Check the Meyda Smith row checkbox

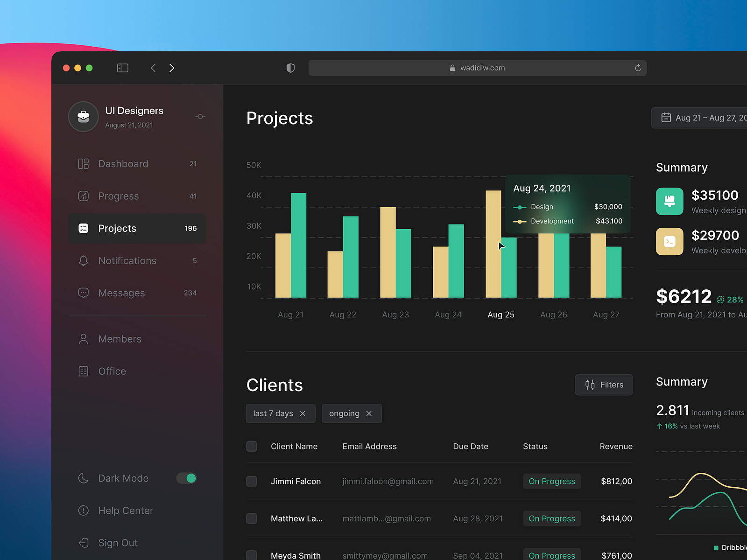pyautogui.click(x=252, y=555)
